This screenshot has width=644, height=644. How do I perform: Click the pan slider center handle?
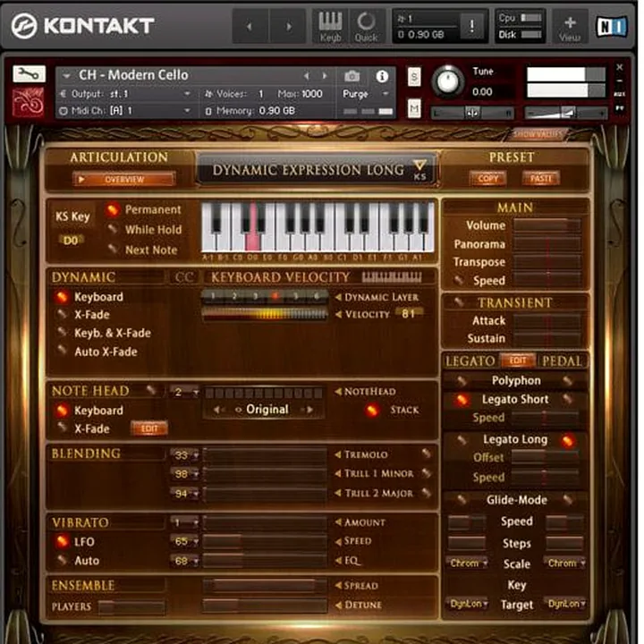point(472,113)
